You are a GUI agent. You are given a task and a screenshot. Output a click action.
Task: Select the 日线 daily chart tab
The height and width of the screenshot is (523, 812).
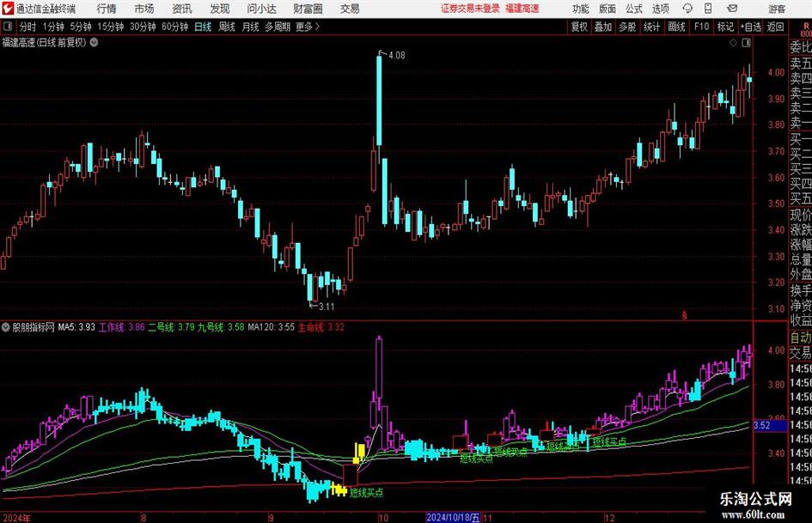[203, 27]
